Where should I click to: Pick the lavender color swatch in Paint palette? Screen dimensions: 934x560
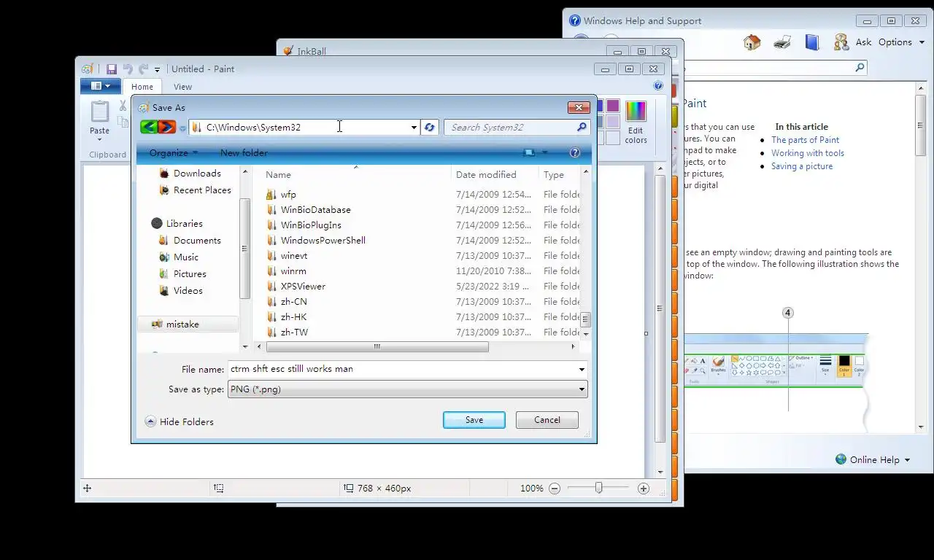coord(613,122)
